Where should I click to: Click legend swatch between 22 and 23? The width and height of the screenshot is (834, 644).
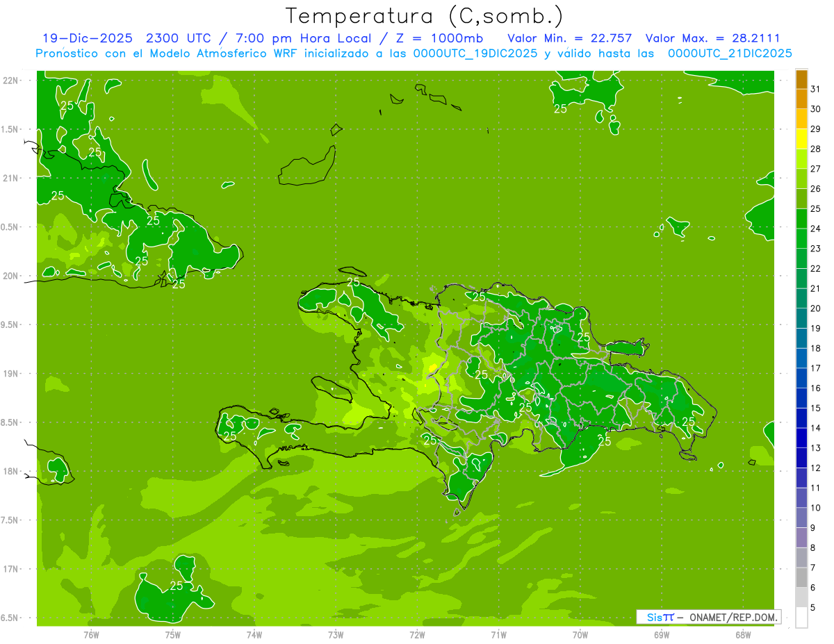tap(801, 258)
